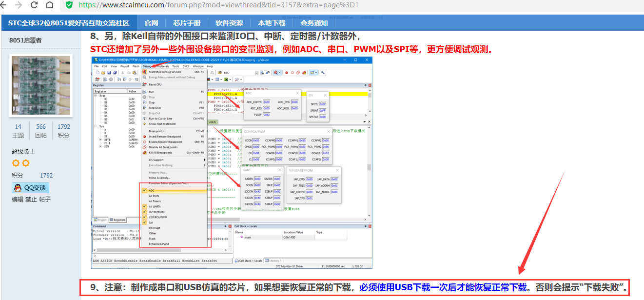The image size is (644, 300).
Task: Reload the page with the refresh icon
Action: (x=34, y=5)
